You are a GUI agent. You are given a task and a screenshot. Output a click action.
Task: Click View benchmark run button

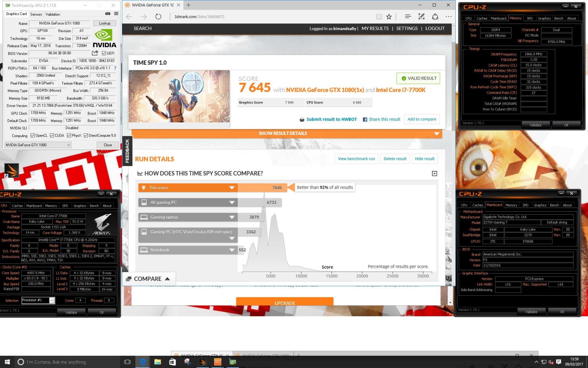click(356, 159)
